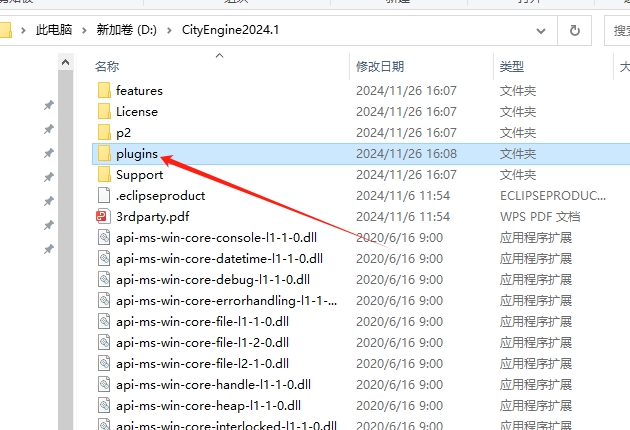Expand chevron before 此电脑 in address bar
Viewport: 630px width, 430px height.
click(23, 30)
